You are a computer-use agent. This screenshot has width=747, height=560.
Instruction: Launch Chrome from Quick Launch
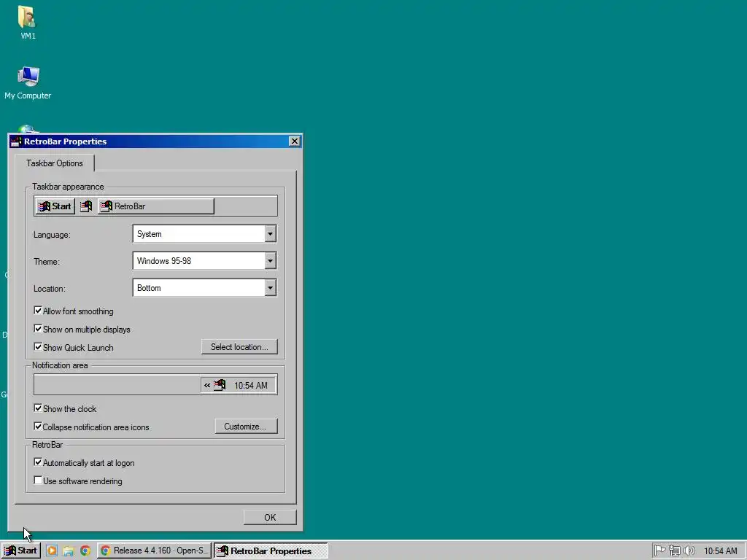click(85, 551)
